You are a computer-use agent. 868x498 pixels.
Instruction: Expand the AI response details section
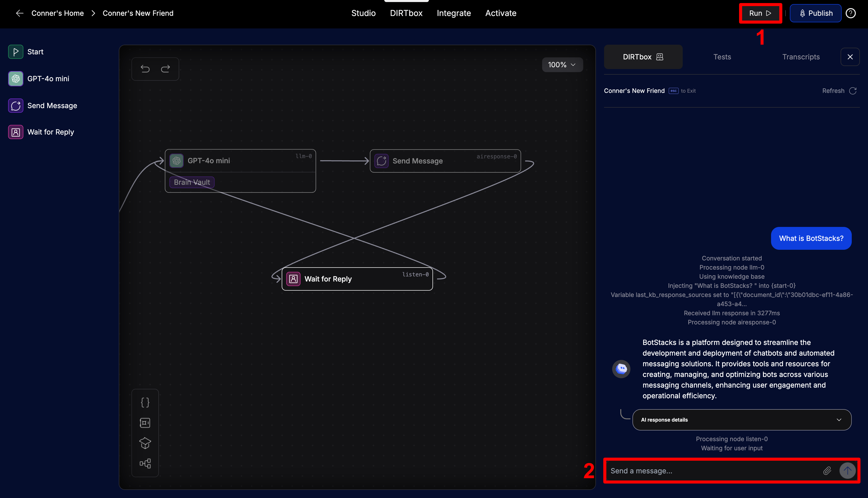(741, 420)
